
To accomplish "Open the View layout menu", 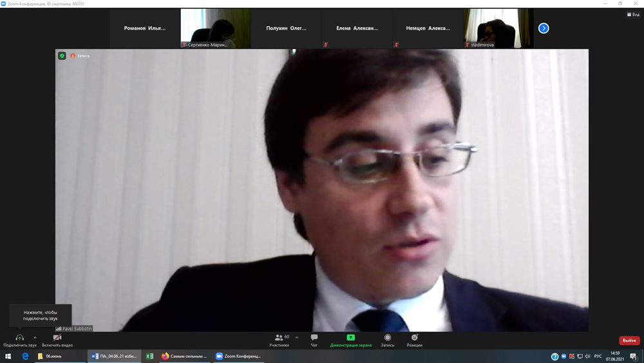I will click(633, 14).
